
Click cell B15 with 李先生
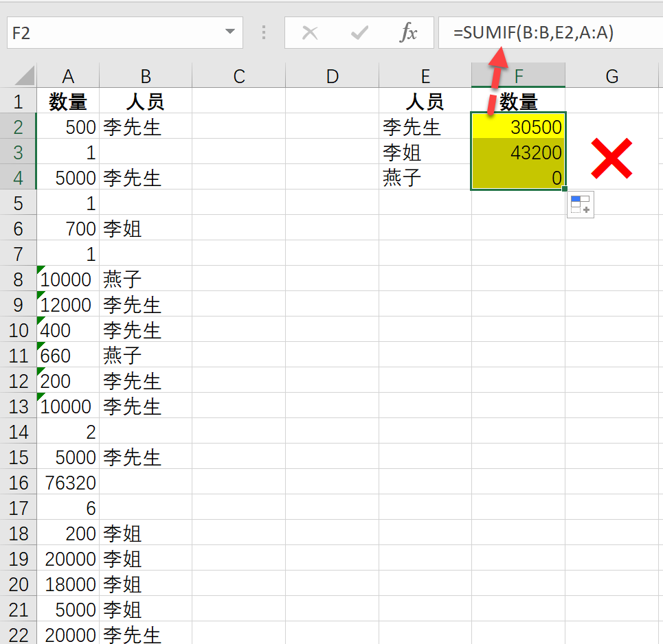click(146, 457)
